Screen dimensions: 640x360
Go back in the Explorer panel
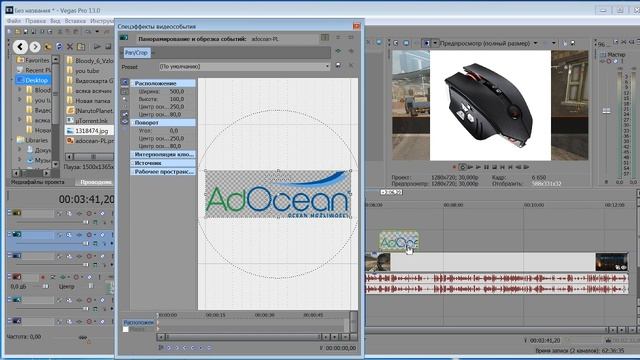(20, 47)
